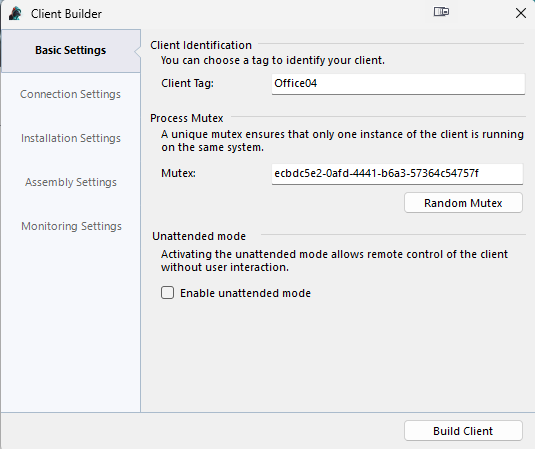
Task: Enable unattended mode checkbox
Action: [x=168, y=293]
